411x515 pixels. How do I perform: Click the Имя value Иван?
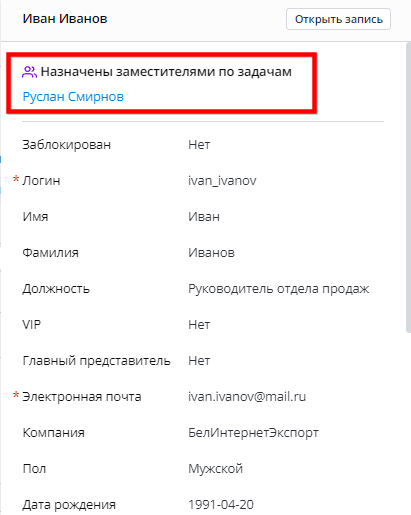204,217
